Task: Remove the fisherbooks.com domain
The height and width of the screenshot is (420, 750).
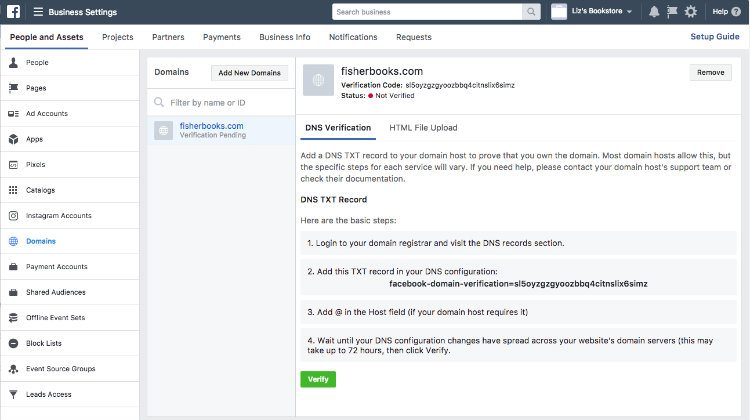Action: pyautogui.click(x=710, y=72)
